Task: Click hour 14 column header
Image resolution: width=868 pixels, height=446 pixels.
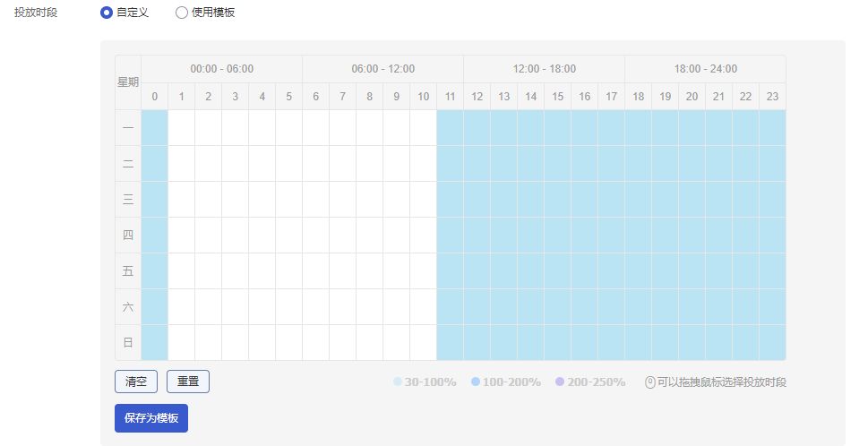Action: coord(530,97)
